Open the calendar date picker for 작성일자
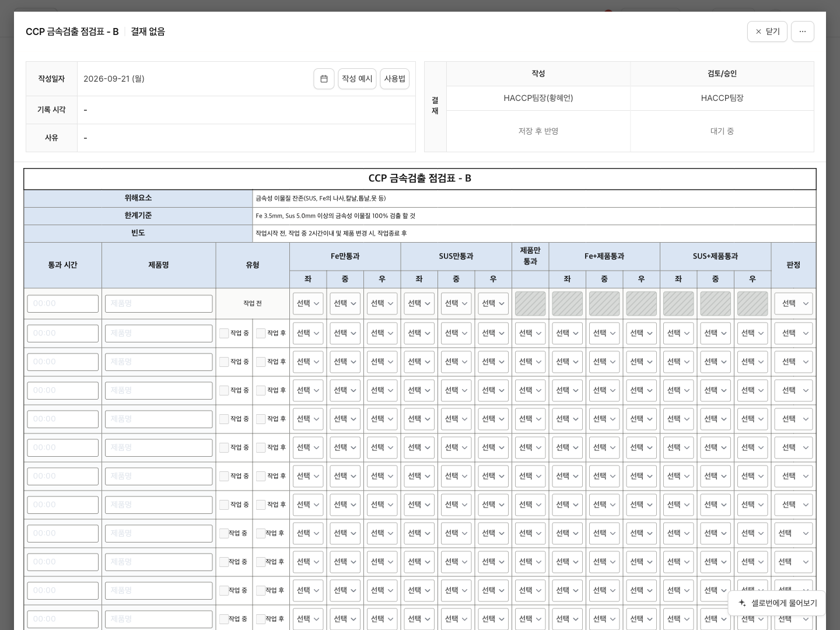Viewport: 840px width, 630px height. [324, 79]
